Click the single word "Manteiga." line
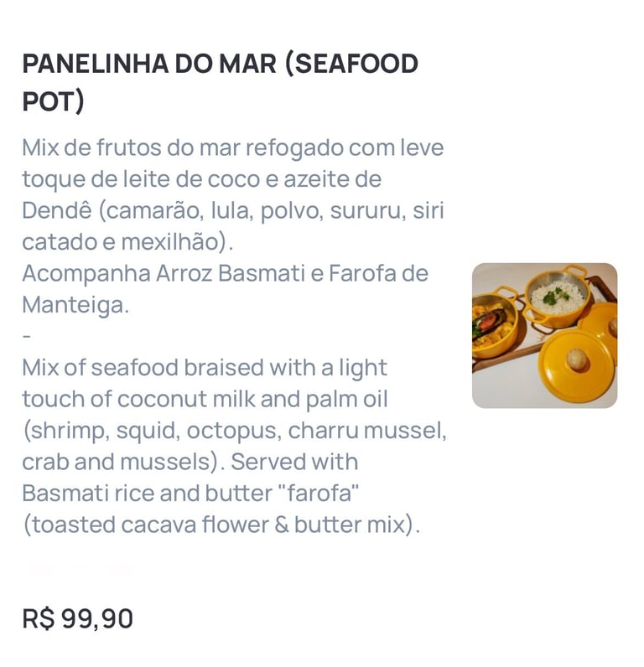Viewport: 644px width, 667px height. click(75, 305)
